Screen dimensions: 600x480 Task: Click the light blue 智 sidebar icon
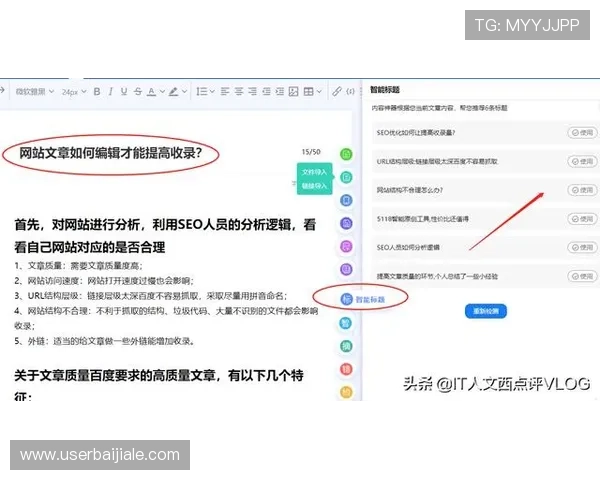(x=346, y=323)
